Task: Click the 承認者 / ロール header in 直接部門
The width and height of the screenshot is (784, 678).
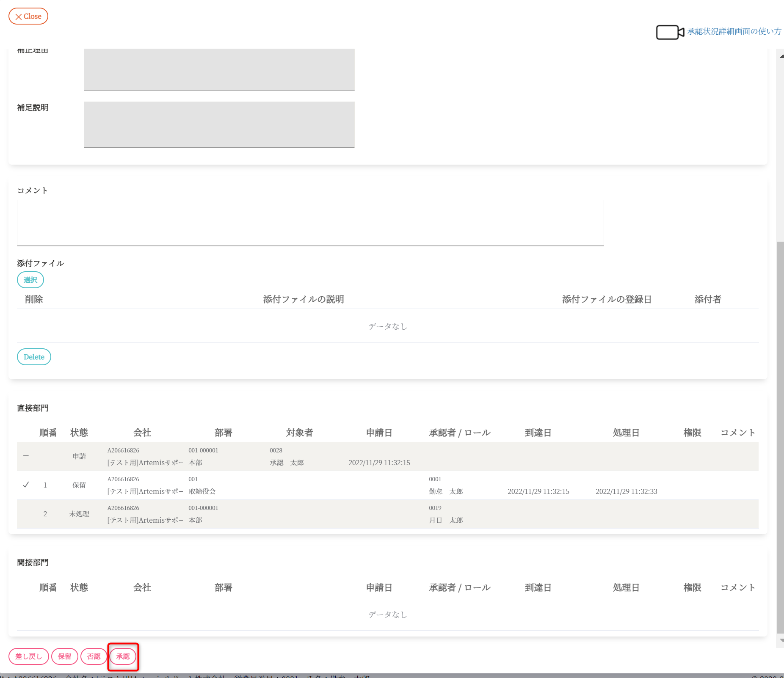Action: click(x=459, y=433)
